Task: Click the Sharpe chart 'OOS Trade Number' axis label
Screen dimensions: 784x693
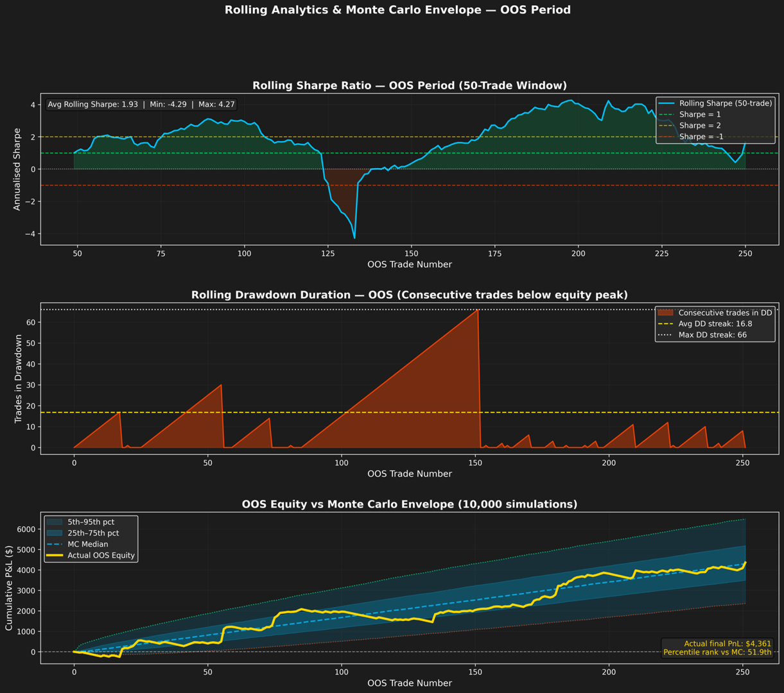Action: pyautogui.click(x=410, y=264)
